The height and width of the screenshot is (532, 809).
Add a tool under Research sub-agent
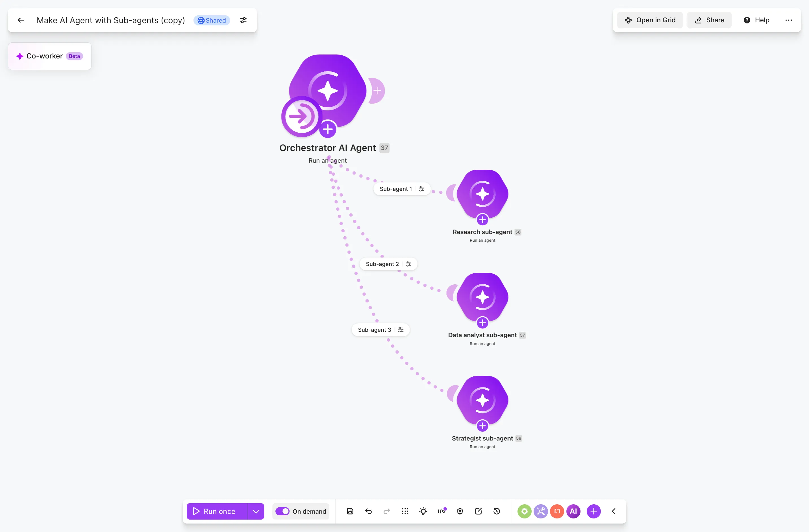click(x=482, y=219)
